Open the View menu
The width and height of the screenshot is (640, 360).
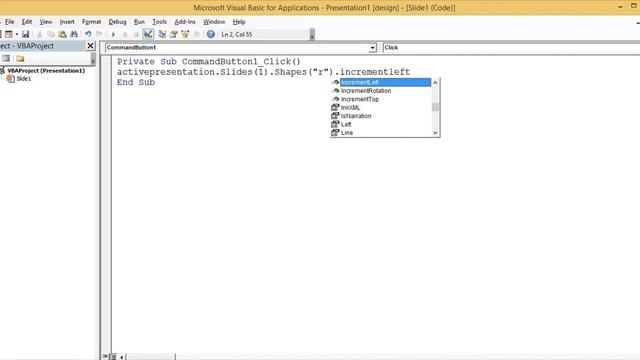[x=45, y=22]
